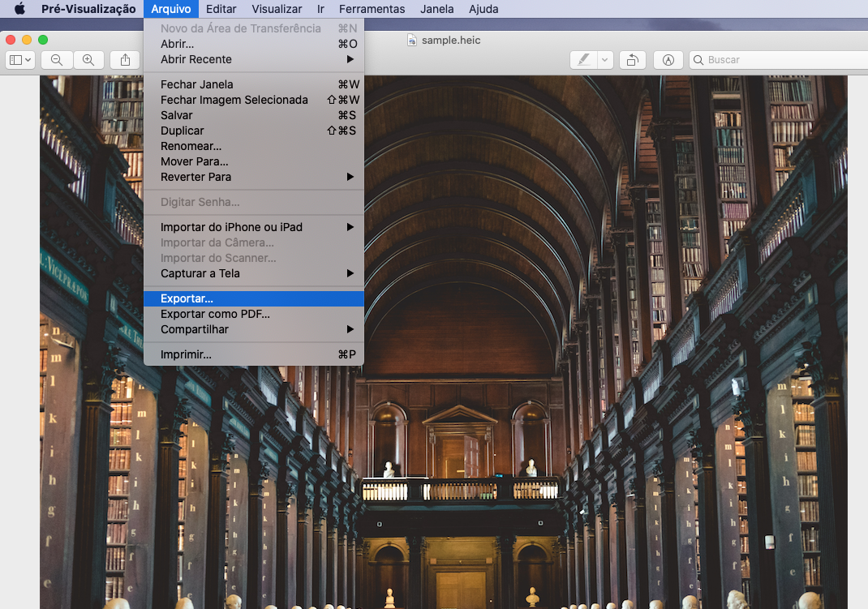Click the zoom in magnifier button

[x=88, y=60]
